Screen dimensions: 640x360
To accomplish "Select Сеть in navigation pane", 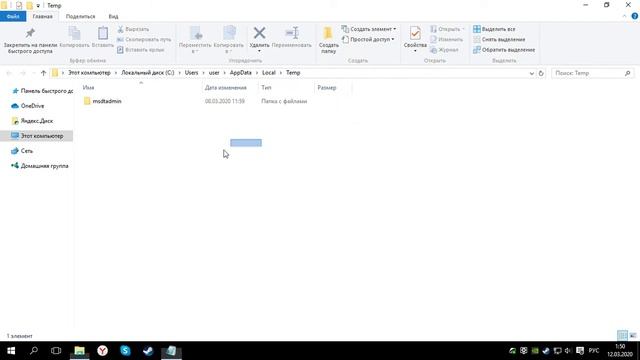I will coord(22,151).
